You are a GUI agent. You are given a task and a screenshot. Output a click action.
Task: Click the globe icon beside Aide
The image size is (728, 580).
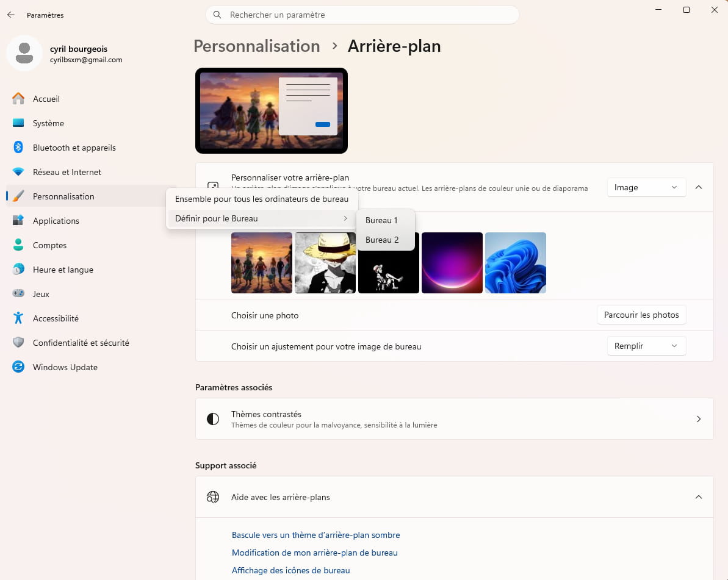pyautogui.click(x=212, y=497)
